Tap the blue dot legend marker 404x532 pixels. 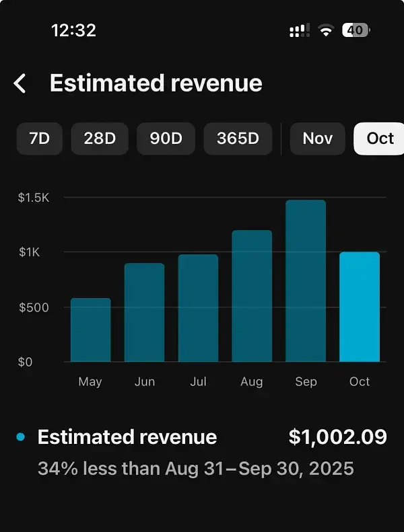click(x=20, y=437)
